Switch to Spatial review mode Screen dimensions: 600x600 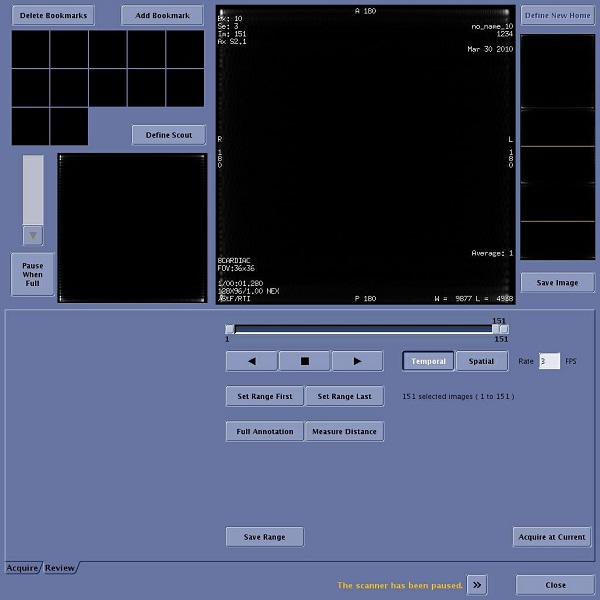coord(481,361)
